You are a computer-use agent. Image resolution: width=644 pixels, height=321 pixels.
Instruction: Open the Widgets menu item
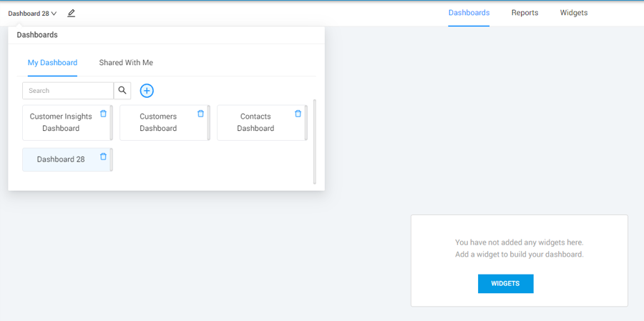[573, 13]
